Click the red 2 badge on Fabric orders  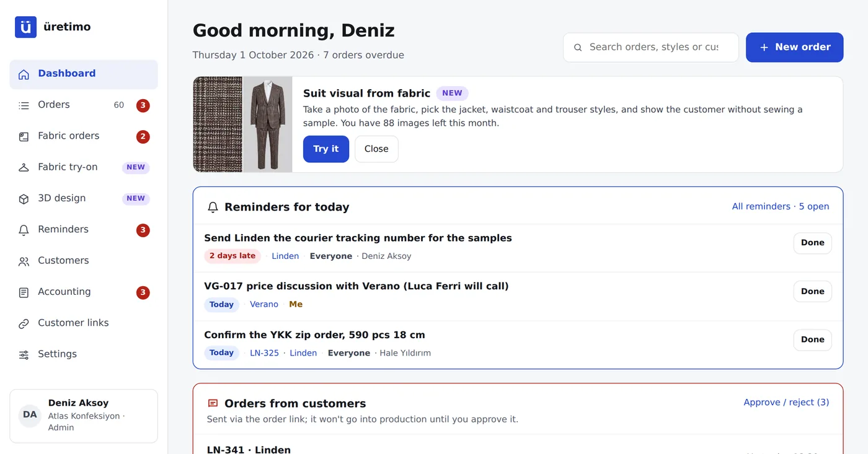[x=143, y=137]
